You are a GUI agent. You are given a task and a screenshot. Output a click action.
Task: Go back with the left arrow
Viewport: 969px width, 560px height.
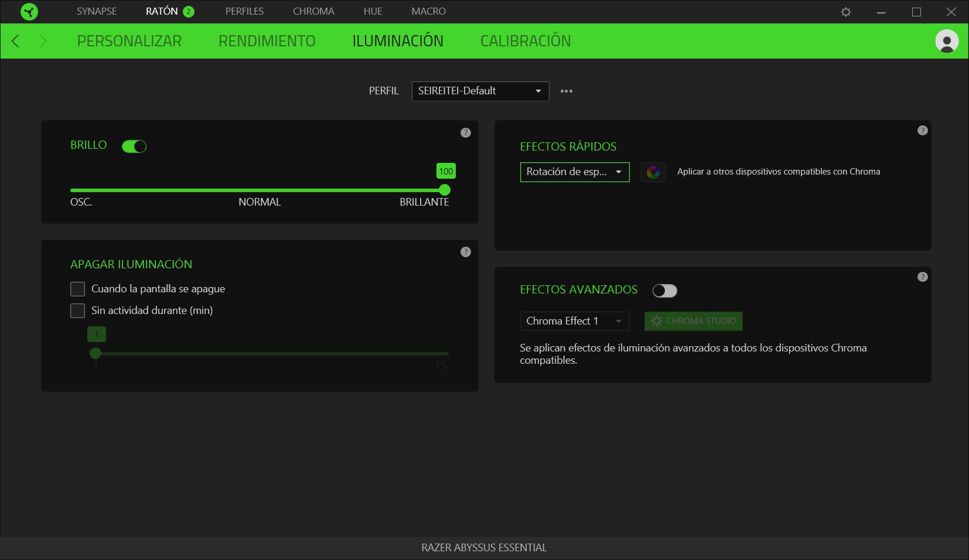point(16,41)
